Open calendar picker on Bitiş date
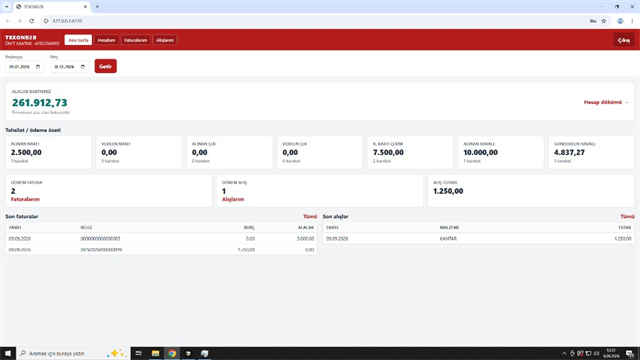Viewport: 640px width, 360px height. click(x=82, y=67)
